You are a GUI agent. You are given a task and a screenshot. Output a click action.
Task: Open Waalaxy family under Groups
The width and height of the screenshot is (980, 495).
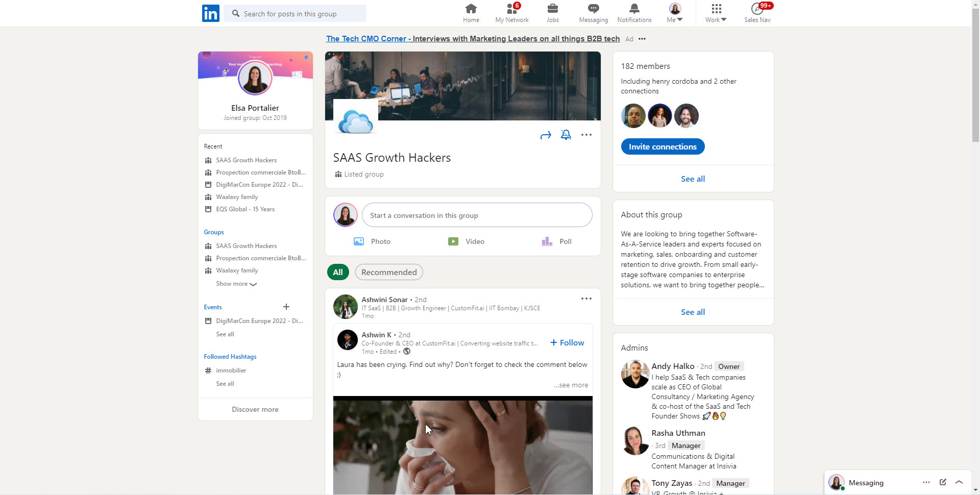237,270
